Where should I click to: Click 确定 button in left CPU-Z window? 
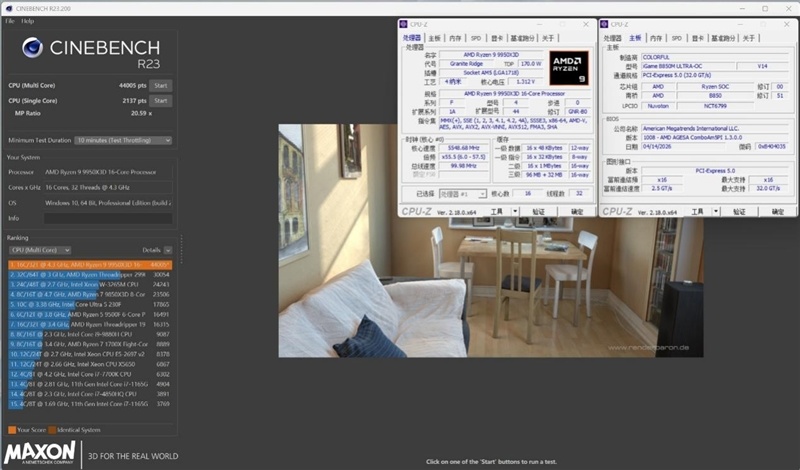[577, 211]
